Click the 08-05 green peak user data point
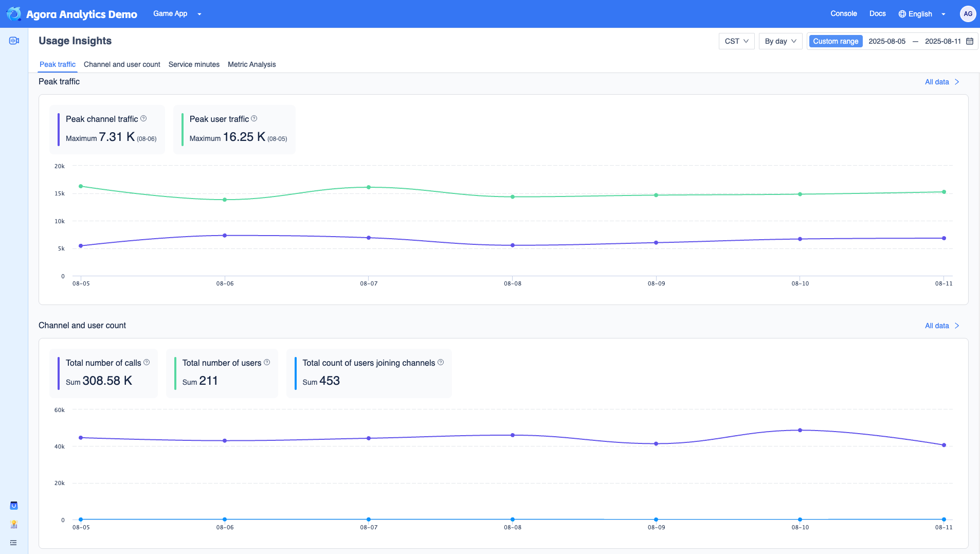980x554 pixels. [81, 186]
